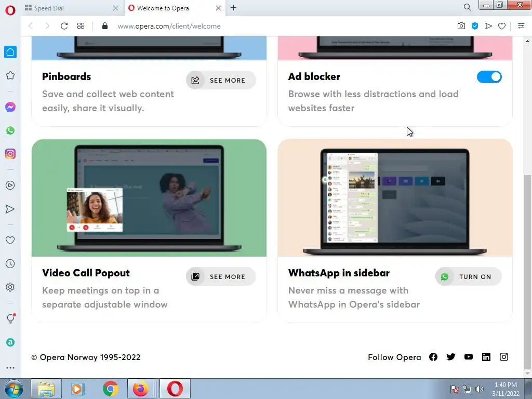Open the Opera main menu logo
The height and width of the screenshot is (399, 532).
(10, 10)
